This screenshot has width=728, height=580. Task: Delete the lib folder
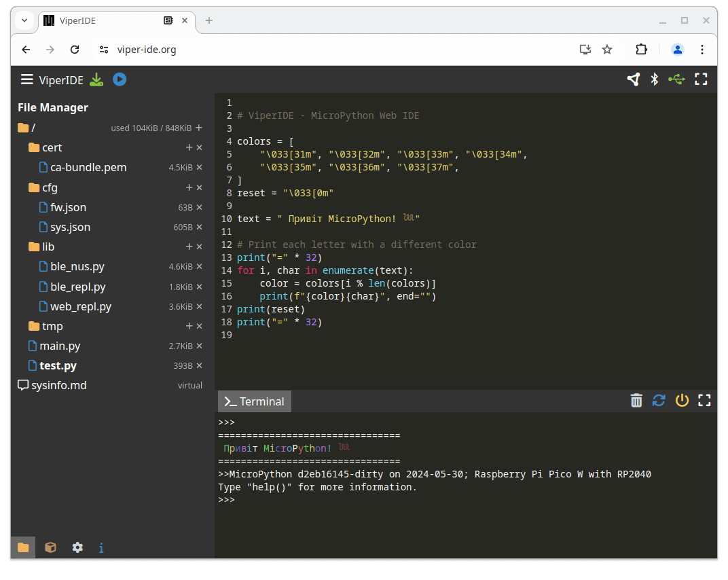[x=199, y=247]
